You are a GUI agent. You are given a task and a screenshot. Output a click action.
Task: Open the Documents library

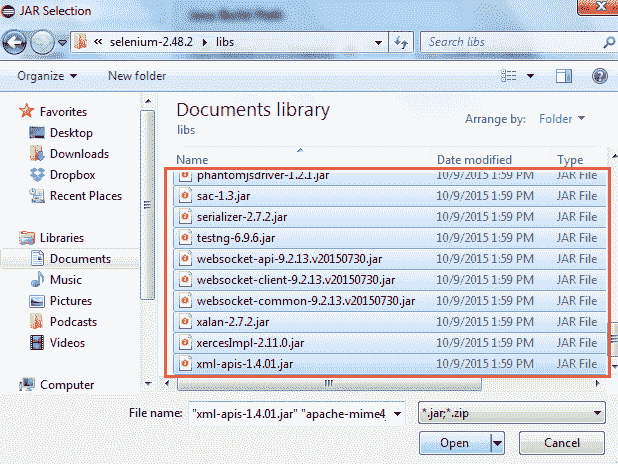pyautogui.click(x=80, y=259)
